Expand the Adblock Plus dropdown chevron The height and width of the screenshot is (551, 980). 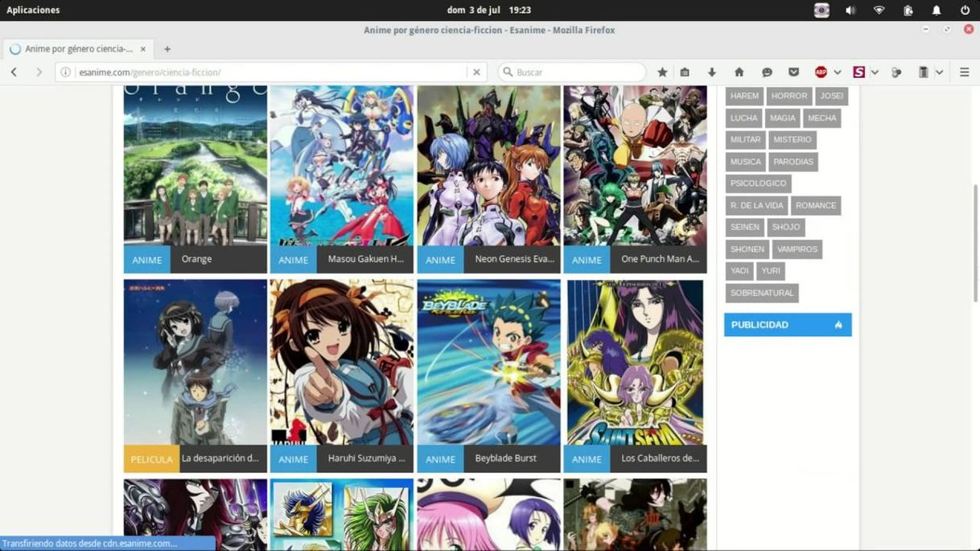(x=838, y=72)
